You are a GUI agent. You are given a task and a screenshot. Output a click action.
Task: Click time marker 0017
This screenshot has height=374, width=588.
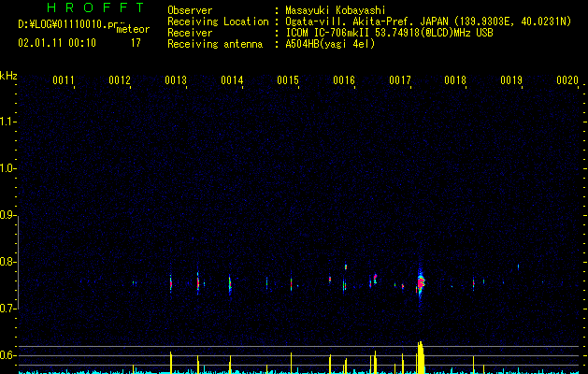click(x=400, y=80)
